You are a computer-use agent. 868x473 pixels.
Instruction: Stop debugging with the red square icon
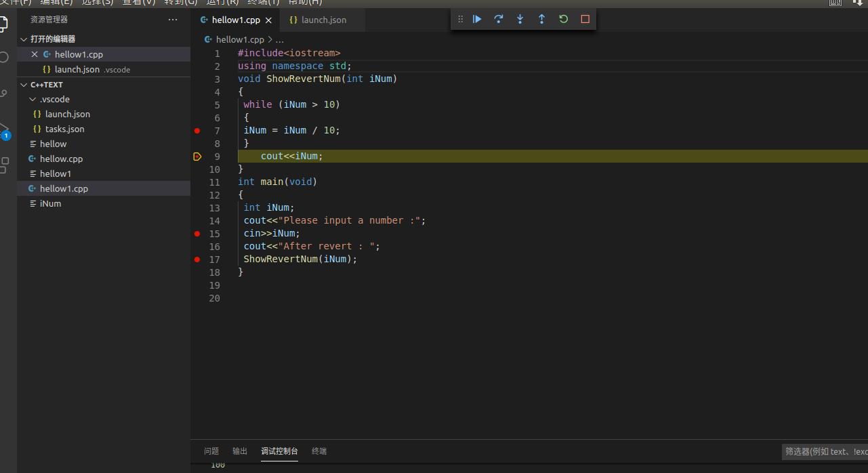tap(585, 19)
